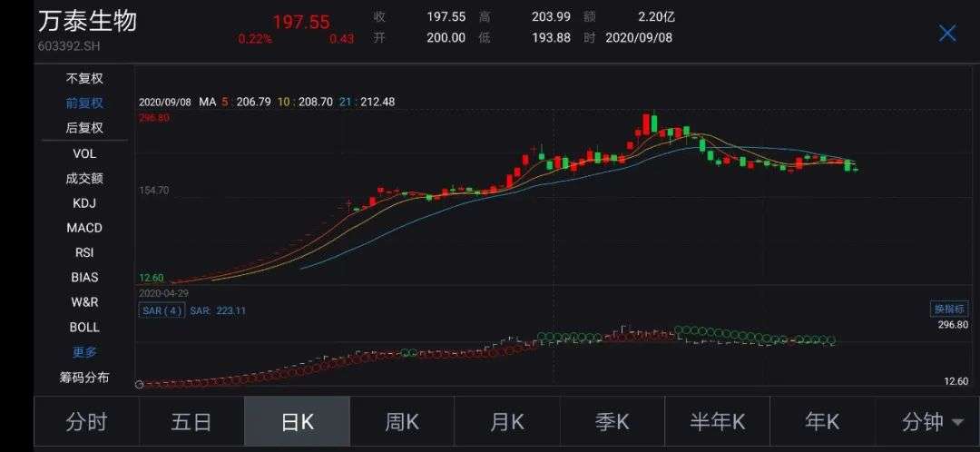This screenshot has width=980, height=452.
Task: Select 后复权 price adjustment option
Action: pyautogui.click(x=84, y=128)
